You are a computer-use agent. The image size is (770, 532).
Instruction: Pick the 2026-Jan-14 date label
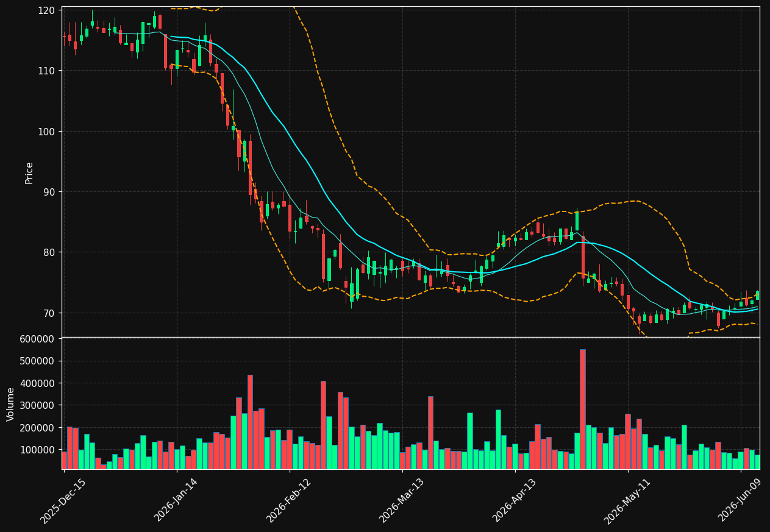pyautogui.click(x=176, y=500)
